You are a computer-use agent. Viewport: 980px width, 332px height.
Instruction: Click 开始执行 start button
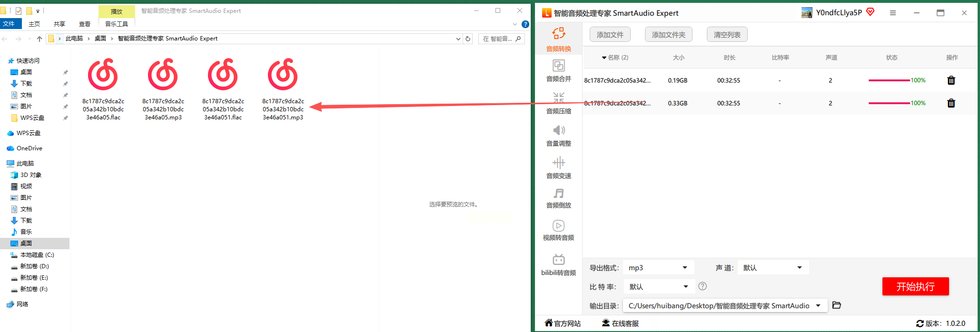tap(915, 286)
